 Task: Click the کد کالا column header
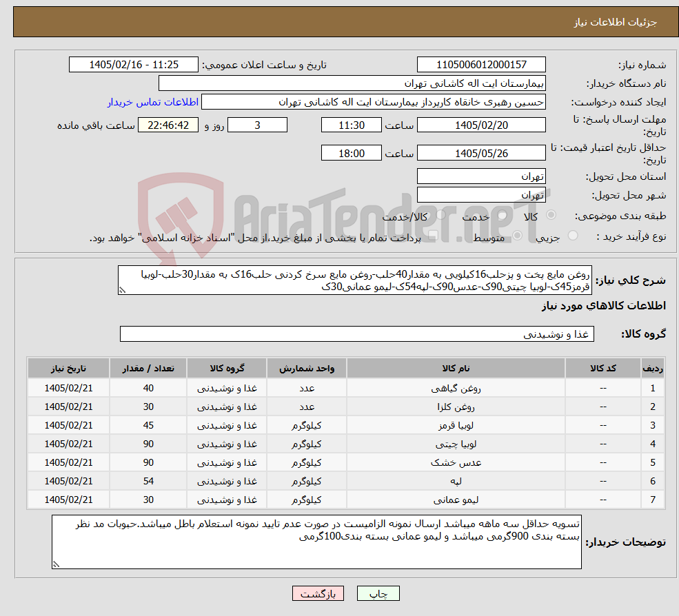click(602, 369)
